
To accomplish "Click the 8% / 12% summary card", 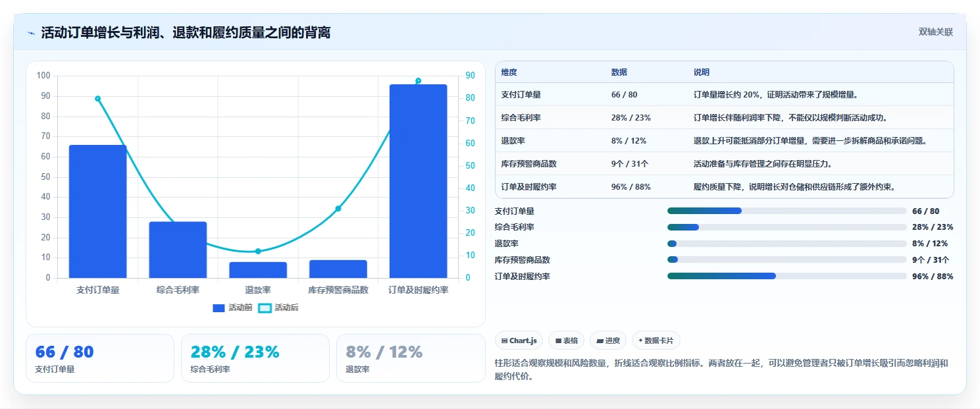I will [x=411, y=358].
